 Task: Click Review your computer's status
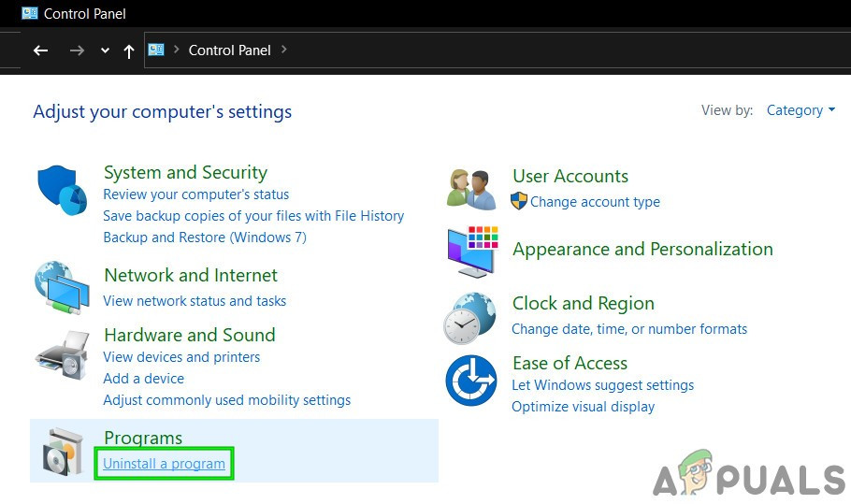(x=196, y=194)
